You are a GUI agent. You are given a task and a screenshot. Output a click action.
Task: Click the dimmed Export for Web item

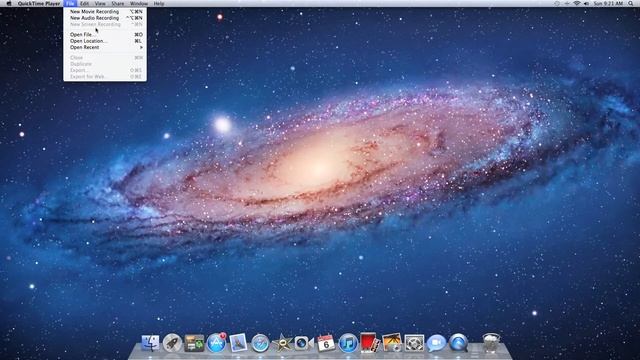(105, 77)
